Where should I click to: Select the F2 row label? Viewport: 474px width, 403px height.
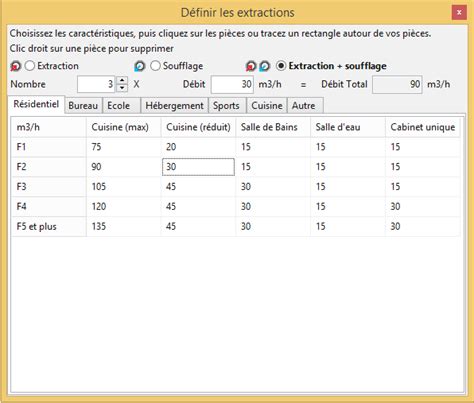point(49,167)
